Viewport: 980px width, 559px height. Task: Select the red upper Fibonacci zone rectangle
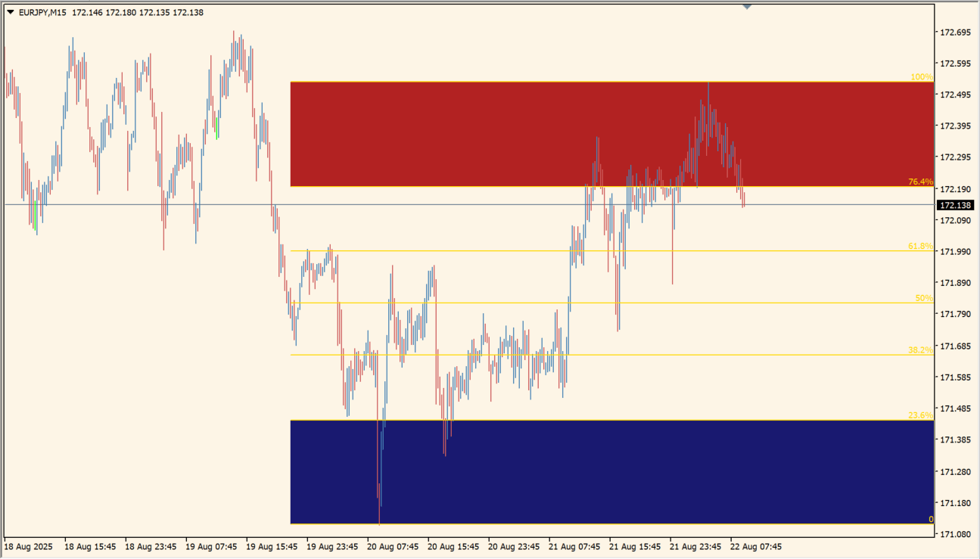tap(611, 134)
